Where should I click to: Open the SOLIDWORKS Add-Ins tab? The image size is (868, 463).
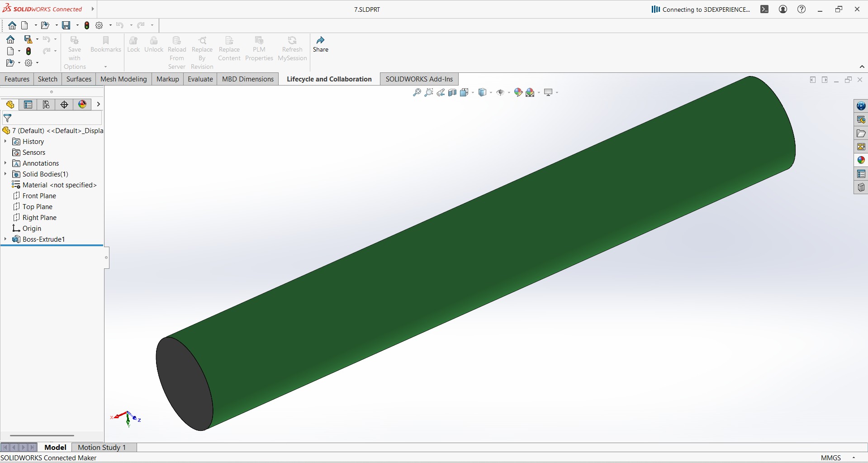point(419,79)
